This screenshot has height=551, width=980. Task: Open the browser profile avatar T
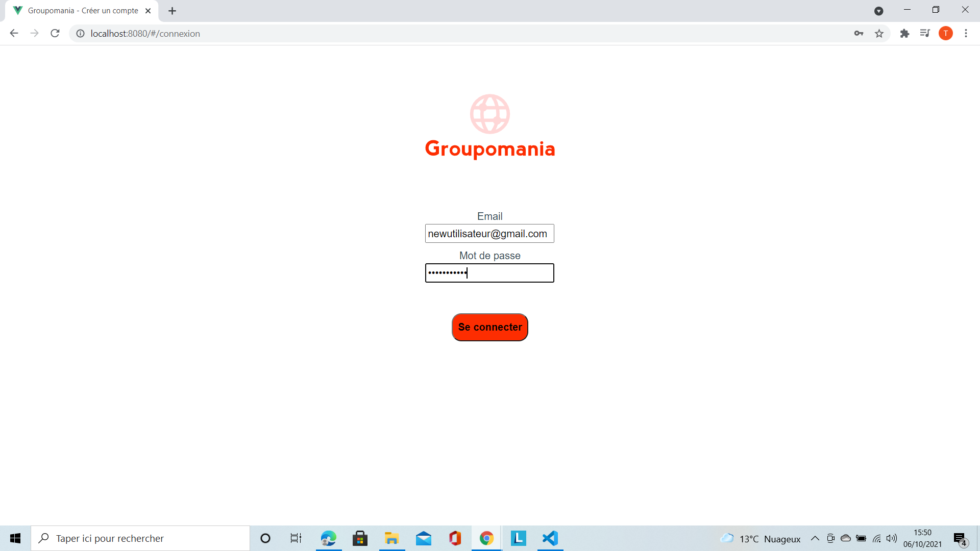[946, 33]
